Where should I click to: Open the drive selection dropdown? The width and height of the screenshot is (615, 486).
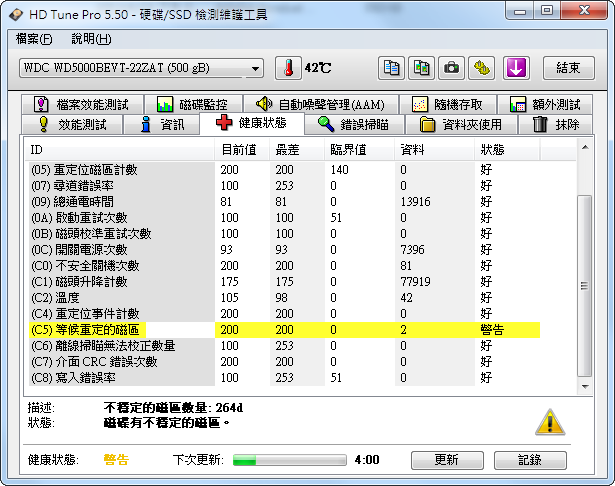coord(141,68)
